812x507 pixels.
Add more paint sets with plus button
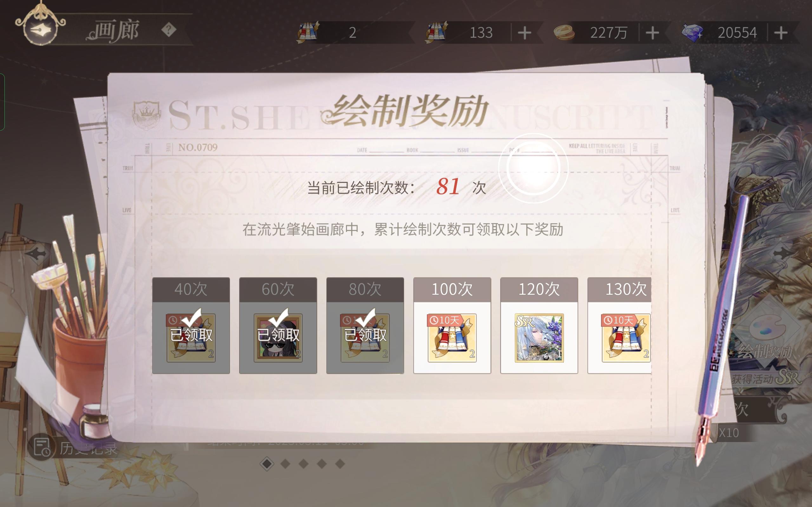(x=524, y=33)
